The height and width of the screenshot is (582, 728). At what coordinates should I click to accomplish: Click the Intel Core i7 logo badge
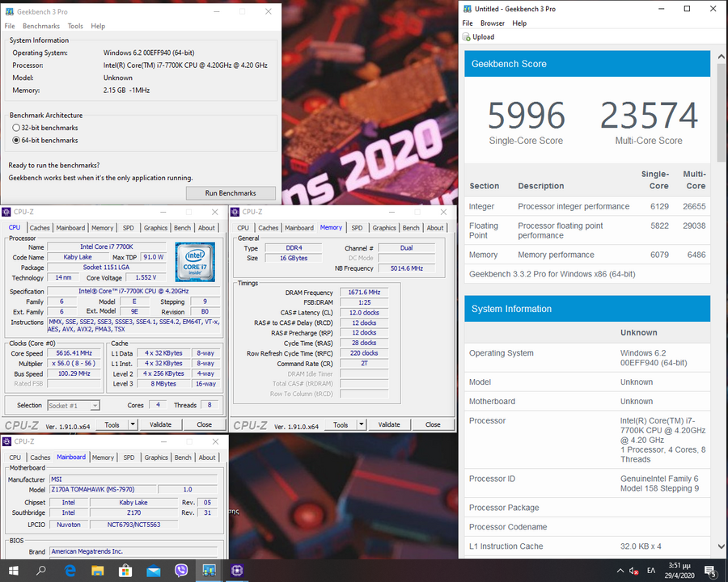195,262
